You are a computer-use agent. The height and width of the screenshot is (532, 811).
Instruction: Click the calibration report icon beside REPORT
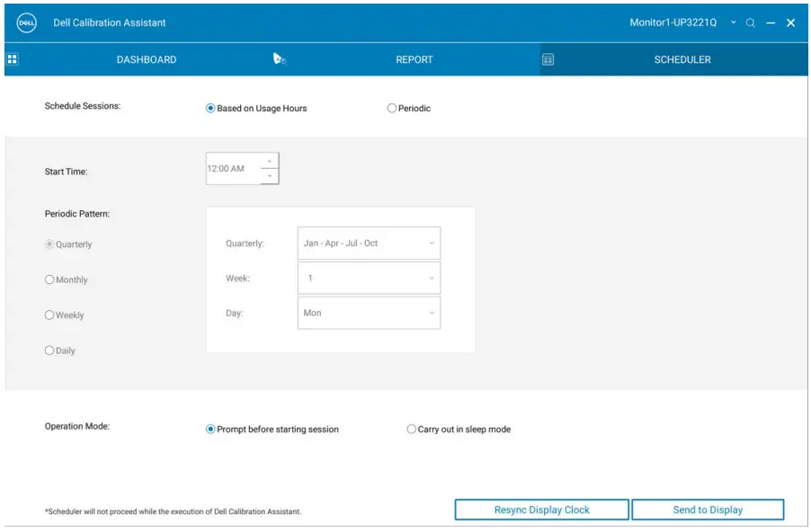click(x=280, y=59)
